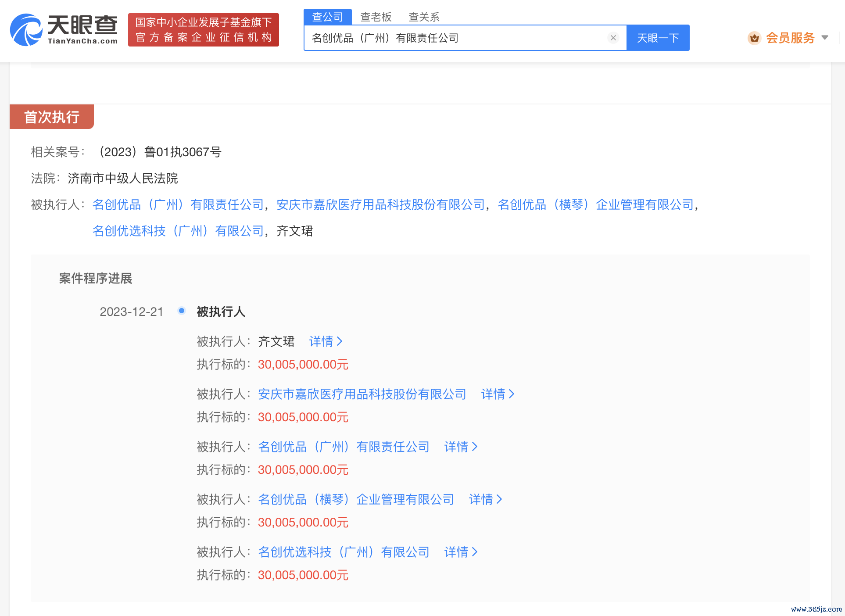The image size is (845, 616).
Task: Switch to the 查关系 tab
Action: (423, 17)
